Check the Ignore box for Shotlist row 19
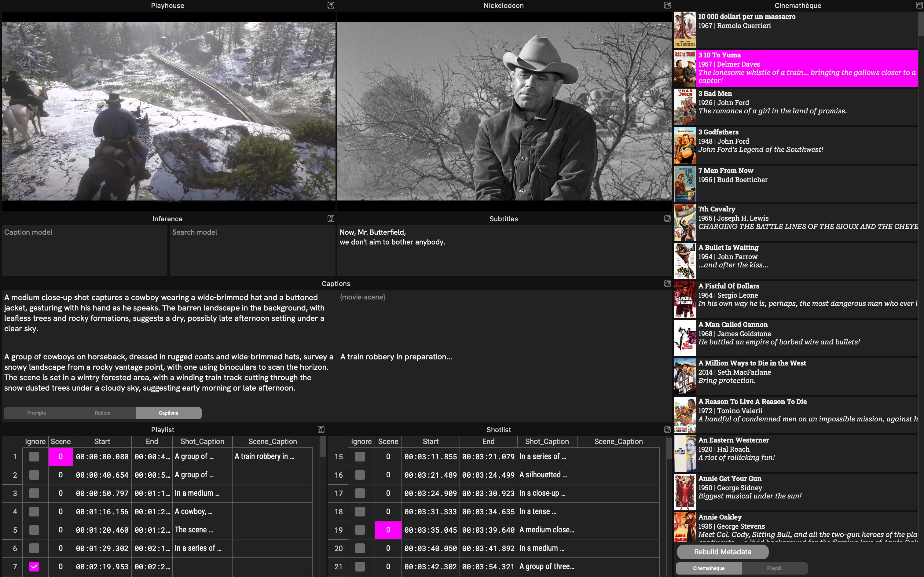The width and height of the screenshot is (924, 577). (x=360, y=530)
